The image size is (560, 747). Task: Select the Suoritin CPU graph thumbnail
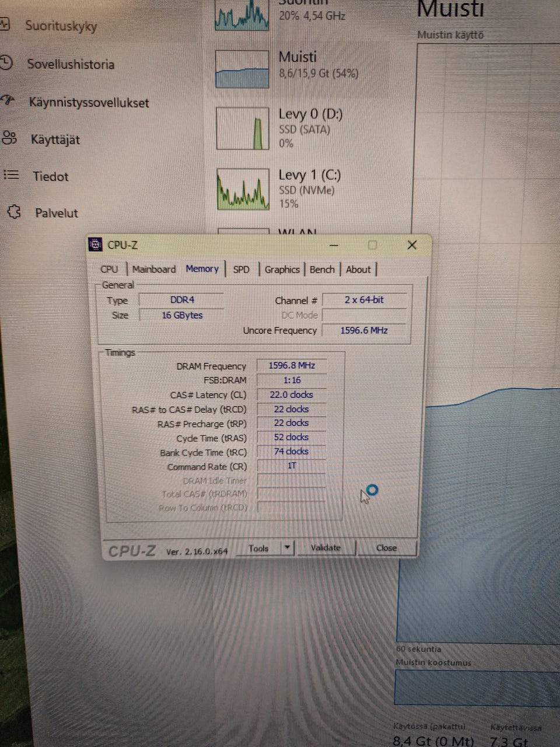pyautogui.click(x=242, y=15)
